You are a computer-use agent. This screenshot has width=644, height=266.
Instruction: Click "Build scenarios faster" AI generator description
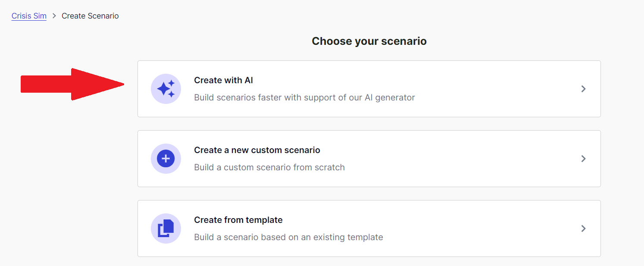tap(304, 97)
